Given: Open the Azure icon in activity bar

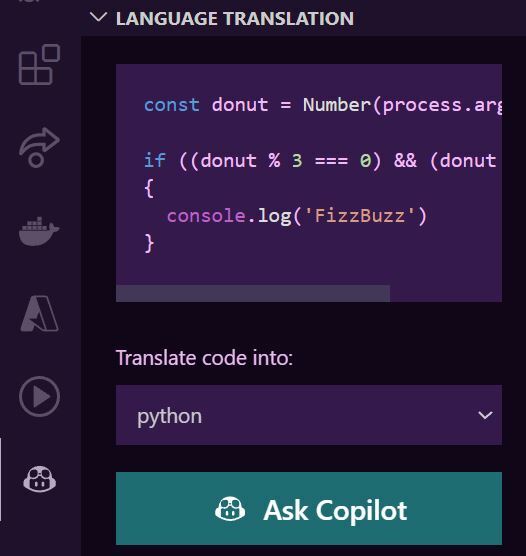Looking at the screenshot, I should [39, 313].
